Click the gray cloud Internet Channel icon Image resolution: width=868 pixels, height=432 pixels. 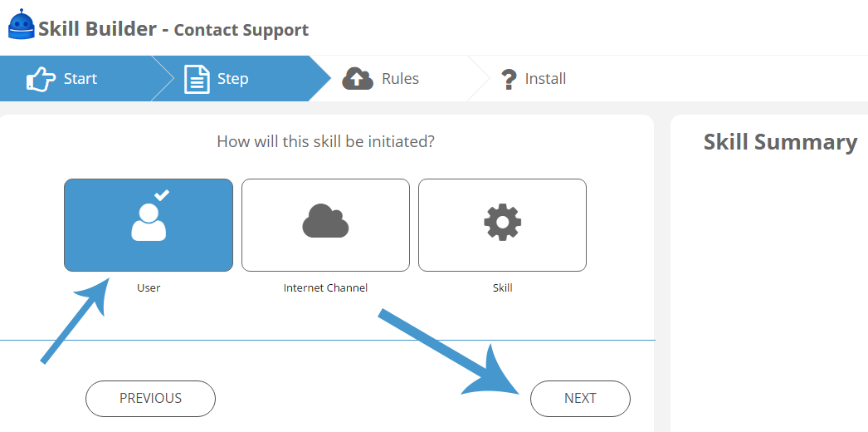pyautogui.click(x=325, y=220)
